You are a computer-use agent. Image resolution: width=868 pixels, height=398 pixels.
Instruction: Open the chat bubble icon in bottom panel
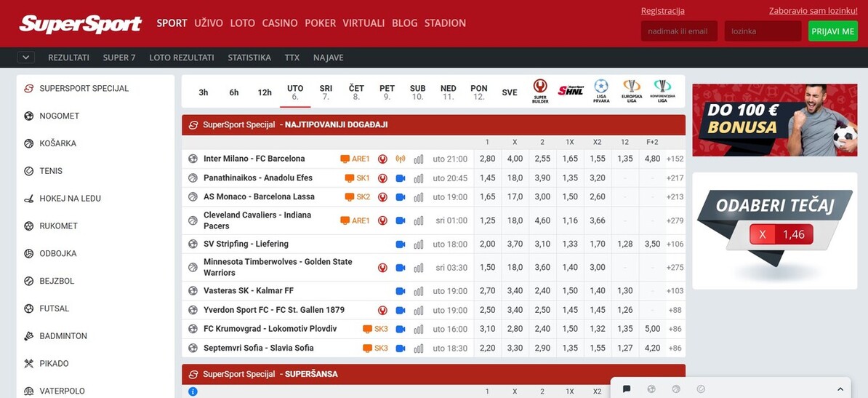click(627, 389)
